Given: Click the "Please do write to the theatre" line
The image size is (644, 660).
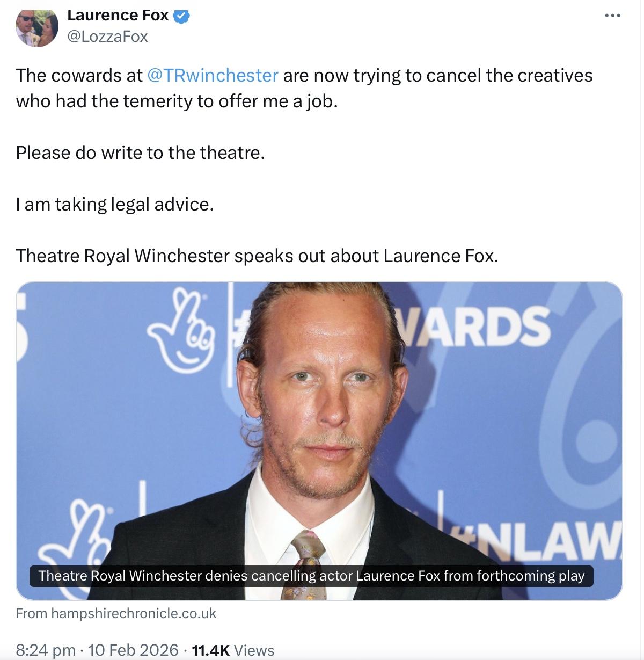Looking at the screenshot, I should [141, 153].
